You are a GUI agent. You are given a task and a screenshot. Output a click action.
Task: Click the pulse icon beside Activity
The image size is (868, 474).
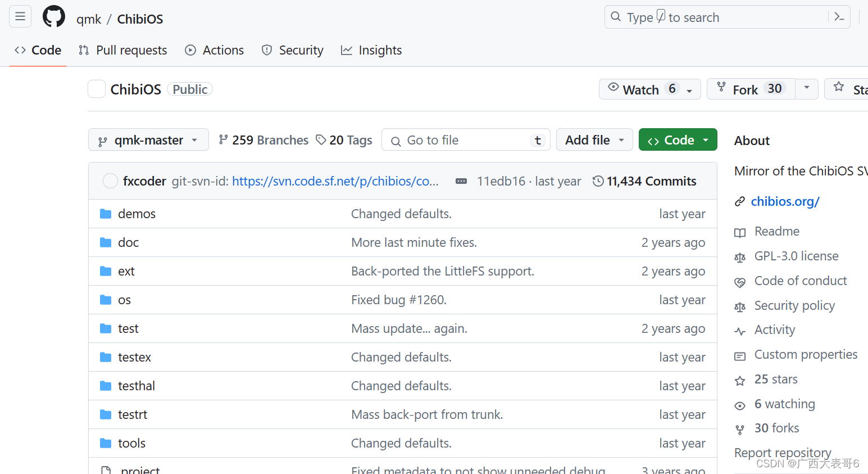pyautogui.click(x=740, y=331)
